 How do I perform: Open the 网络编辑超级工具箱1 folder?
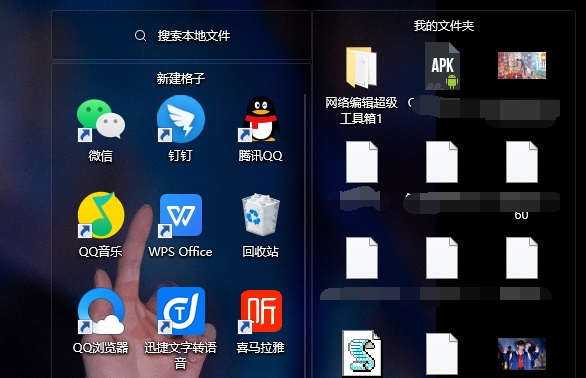361,67
